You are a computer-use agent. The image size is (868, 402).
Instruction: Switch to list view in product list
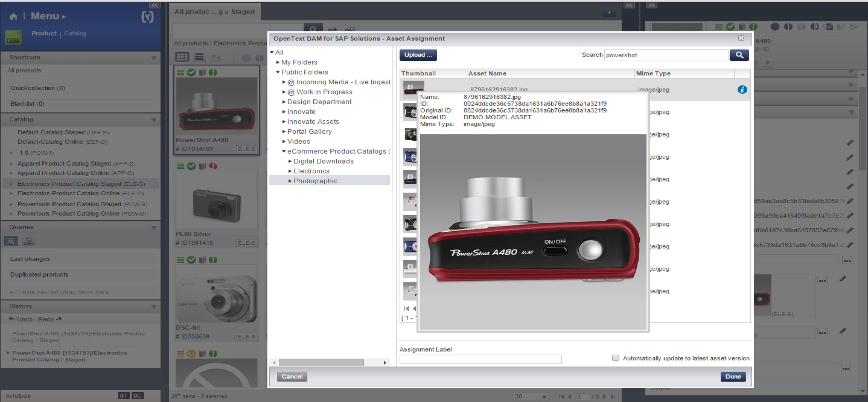pyautogui.click(x=199, y=57)
